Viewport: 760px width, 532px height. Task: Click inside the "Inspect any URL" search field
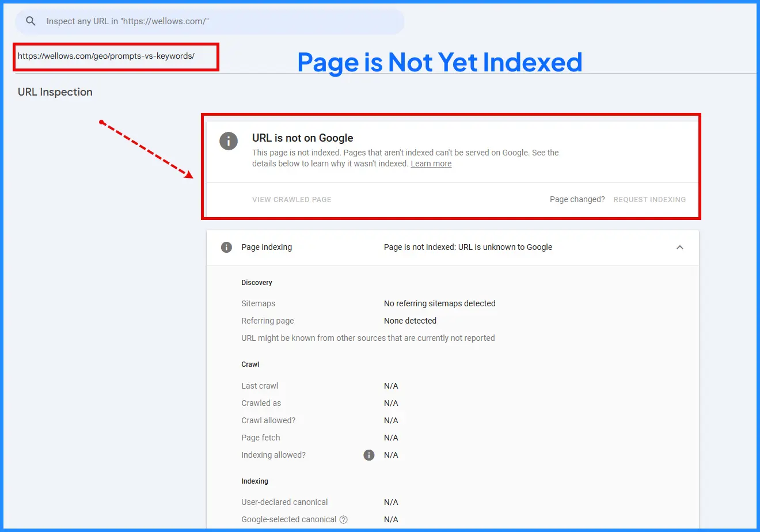tap(173, 21)
